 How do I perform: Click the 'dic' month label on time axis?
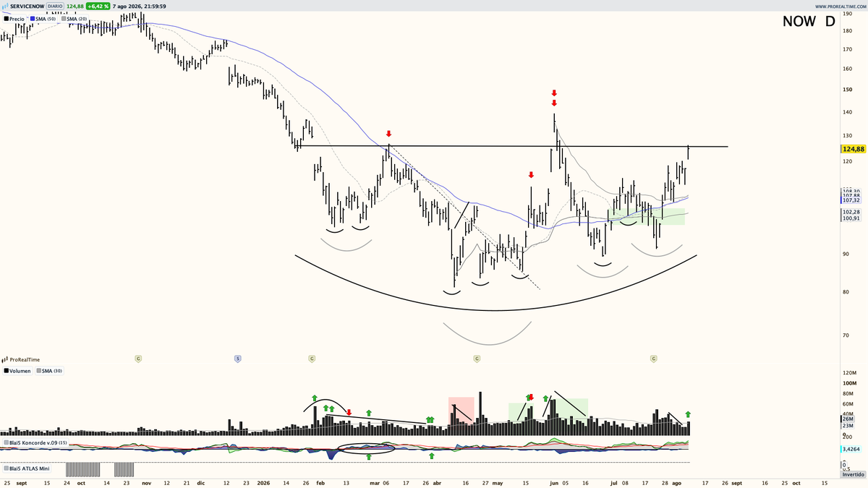[x=200, y=481]
